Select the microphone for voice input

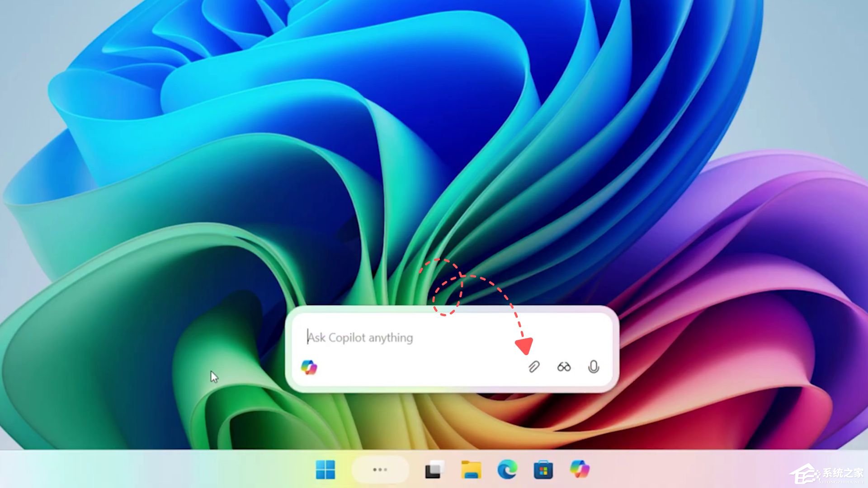pyautogui.click(x=593, y=367)
